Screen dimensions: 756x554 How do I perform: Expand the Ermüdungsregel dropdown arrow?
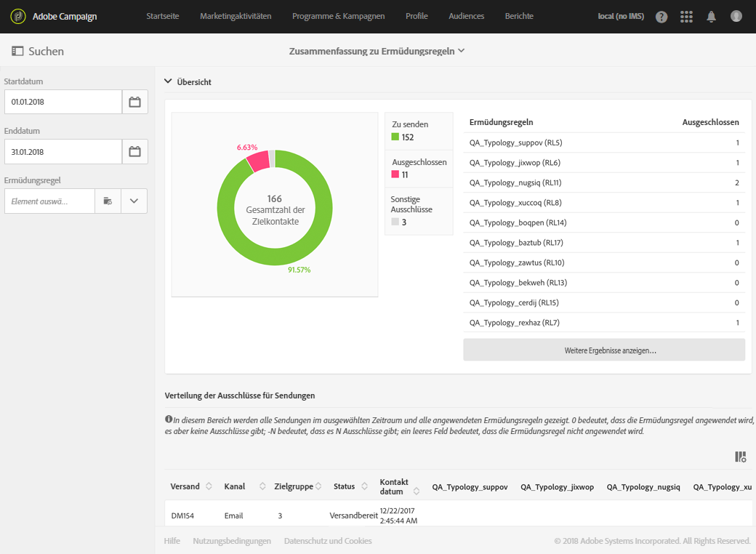click(x=134, y=201)
